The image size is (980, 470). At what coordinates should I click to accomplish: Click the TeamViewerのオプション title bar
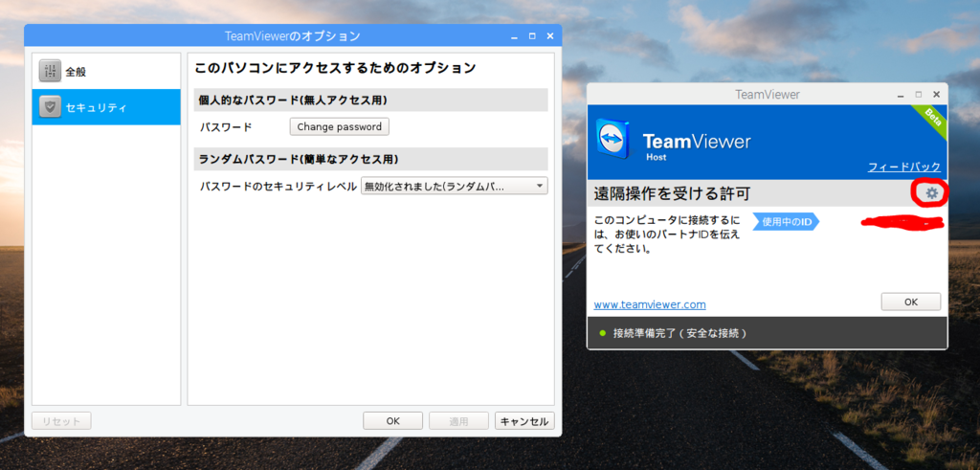(x=293, y=36)
